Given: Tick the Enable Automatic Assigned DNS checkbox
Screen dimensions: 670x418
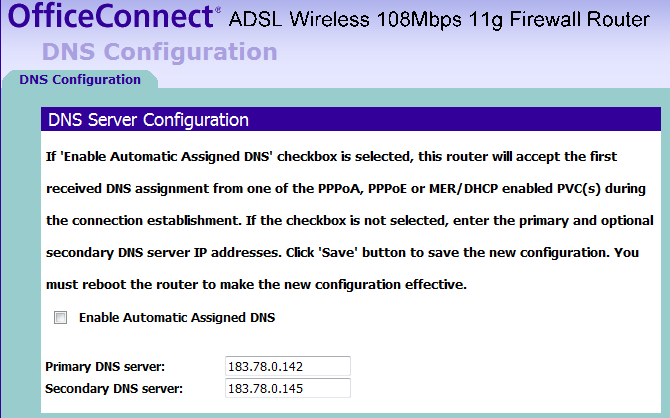Looking at the screenshot, I should pyautogui.click(x=61, y=318).
